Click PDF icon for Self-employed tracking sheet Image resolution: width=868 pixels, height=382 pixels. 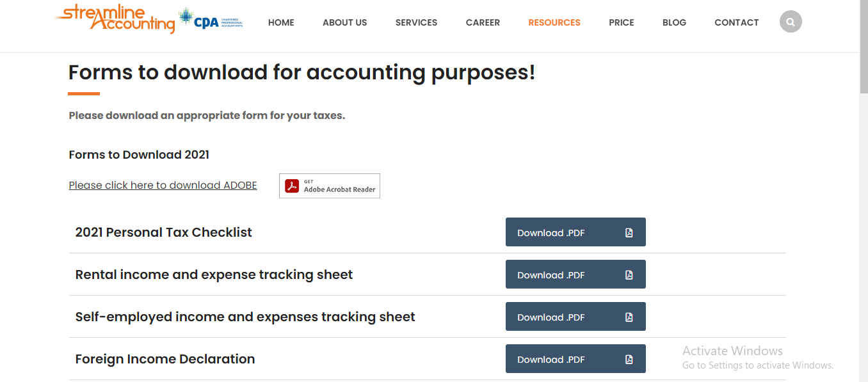(x=629, y=317)
